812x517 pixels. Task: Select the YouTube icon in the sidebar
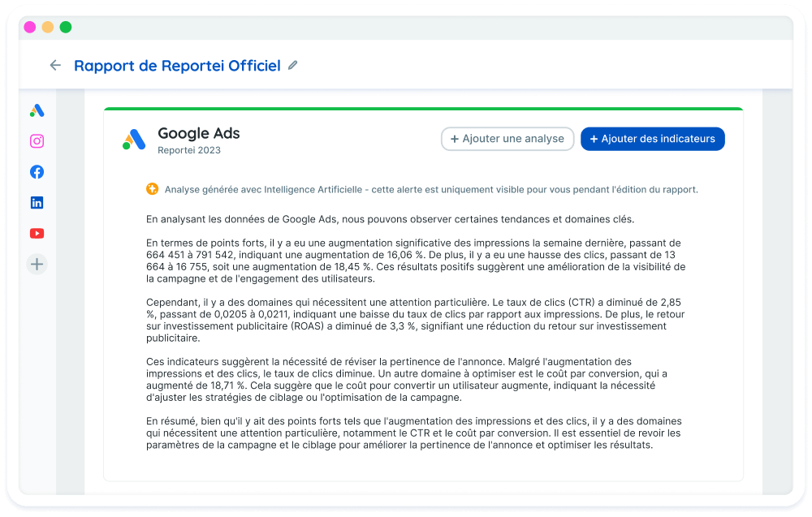click(x=37, y=233)
